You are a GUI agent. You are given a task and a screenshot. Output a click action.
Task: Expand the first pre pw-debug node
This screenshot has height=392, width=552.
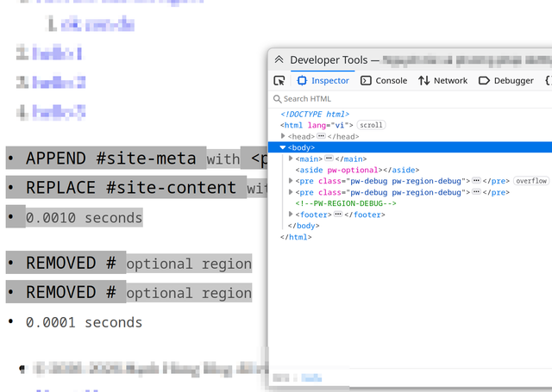coord(291,181)
